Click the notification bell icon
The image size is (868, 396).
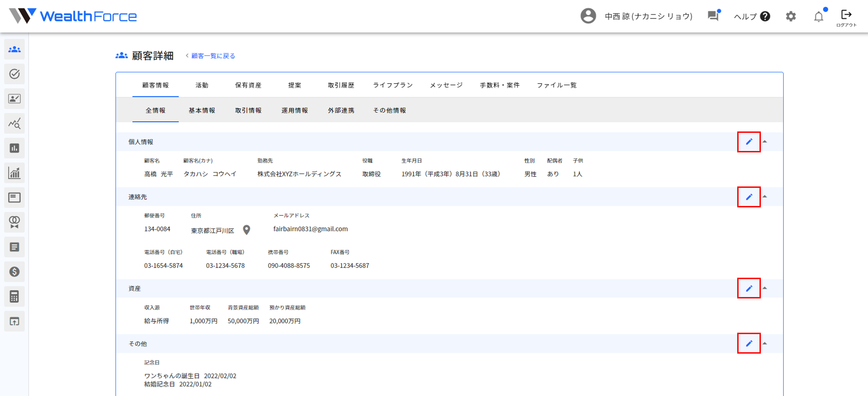click(x=818, y=17)
